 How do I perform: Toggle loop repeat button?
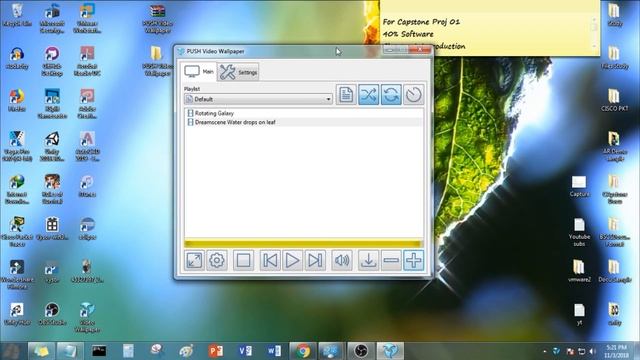click(x=391, y=95)
